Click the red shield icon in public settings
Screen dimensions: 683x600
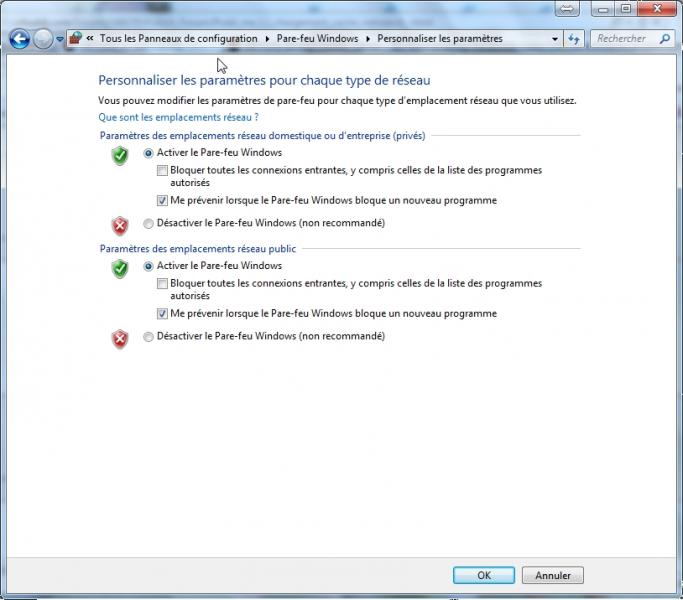point(120,339)
